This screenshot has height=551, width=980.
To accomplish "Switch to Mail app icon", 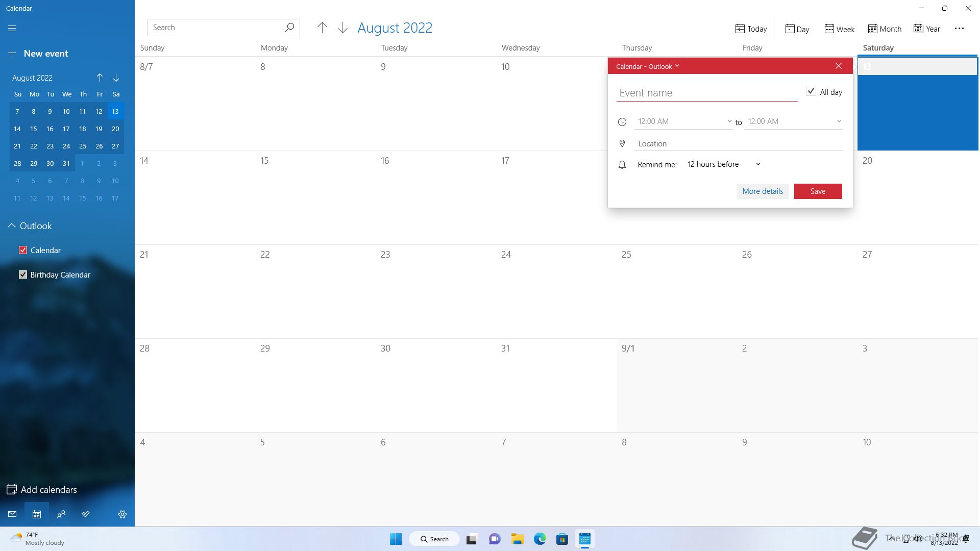I will coord(12,514).
